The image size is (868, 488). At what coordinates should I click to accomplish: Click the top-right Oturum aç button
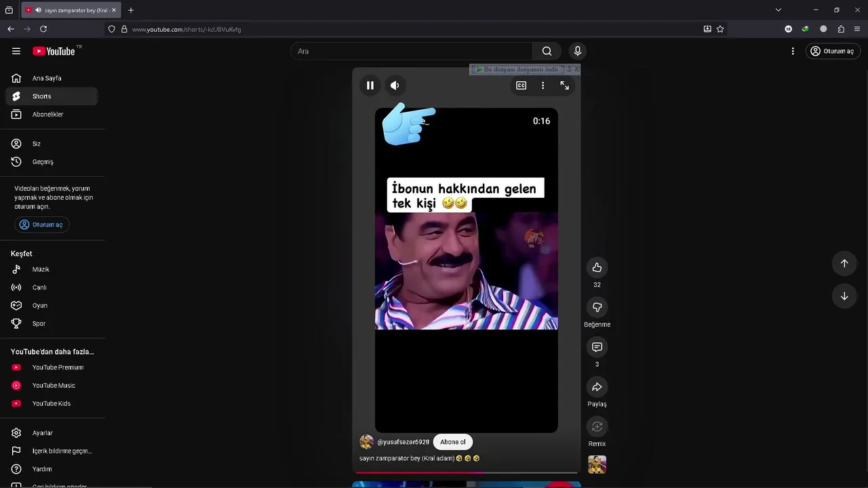(x=832, y=51)
